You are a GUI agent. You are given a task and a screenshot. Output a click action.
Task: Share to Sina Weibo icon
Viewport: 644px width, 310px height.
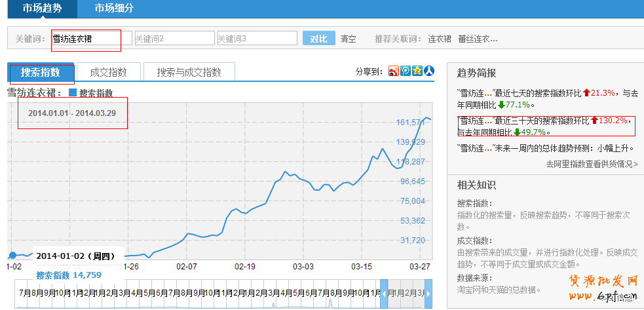(394, 71)
